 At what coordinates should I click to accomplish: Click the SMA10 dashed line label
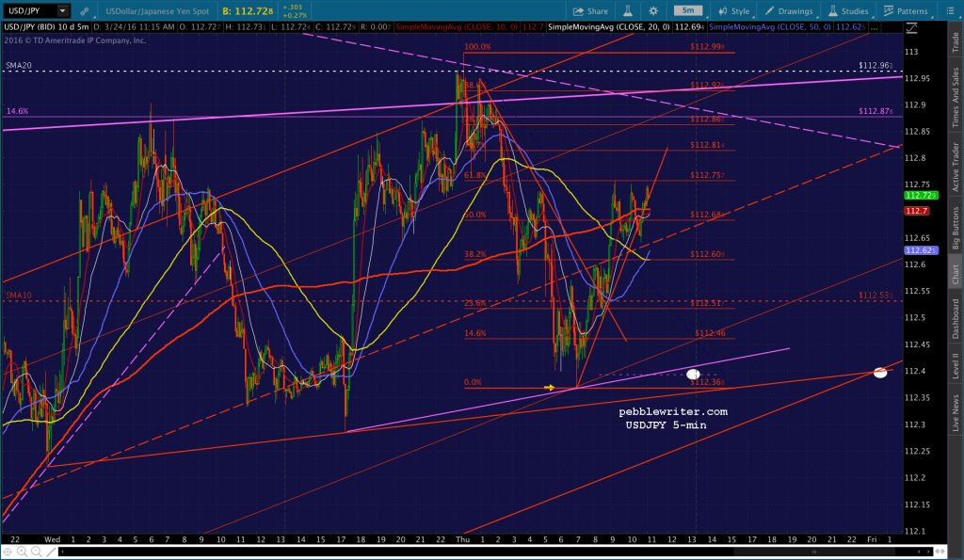click(19, 296)
